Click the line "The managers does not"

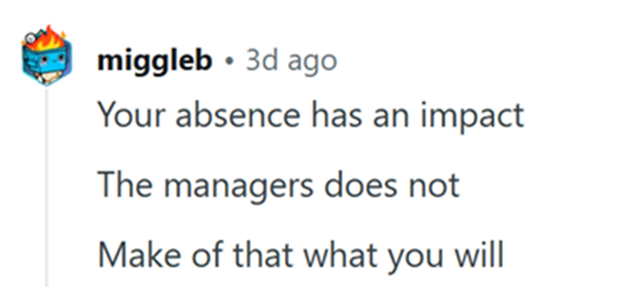click(279, 185)
